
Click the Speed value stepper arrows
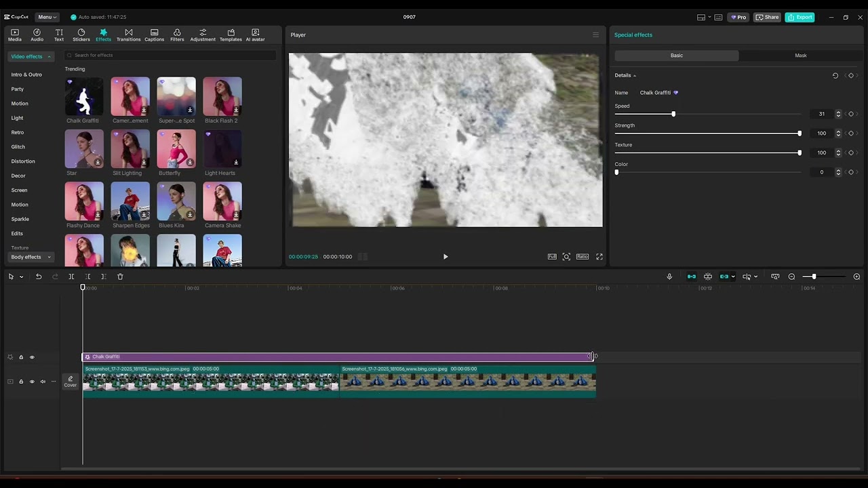(838, 114)
